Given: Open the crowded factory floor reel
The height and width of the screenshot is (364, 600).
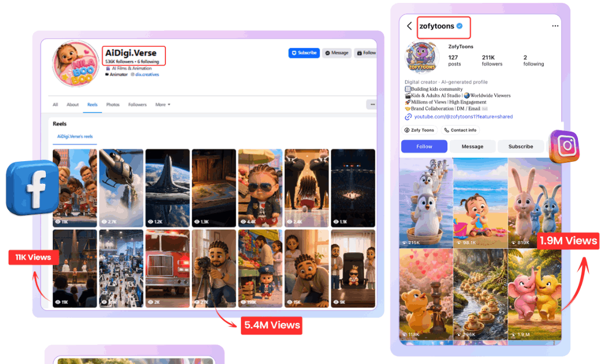Looking at the screenshot, I should pos(121,268).
